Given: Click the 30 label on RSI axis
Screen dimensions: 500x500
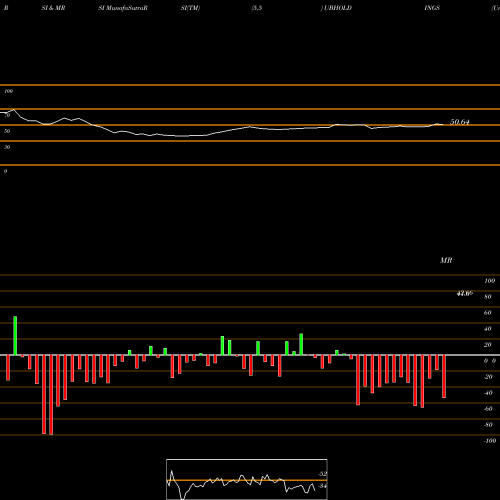Looking at the screenshot, I should [x=7, y=147].
